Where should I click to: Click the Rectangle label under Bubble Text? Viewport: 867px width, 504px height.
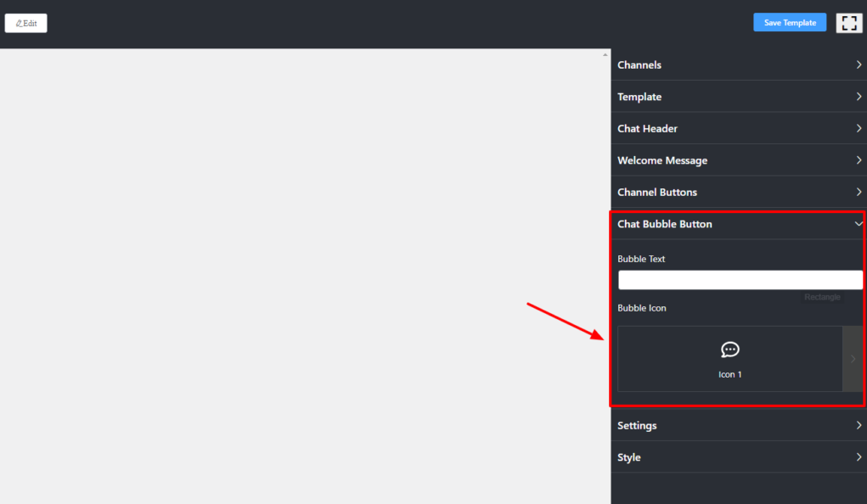point(821,297)
